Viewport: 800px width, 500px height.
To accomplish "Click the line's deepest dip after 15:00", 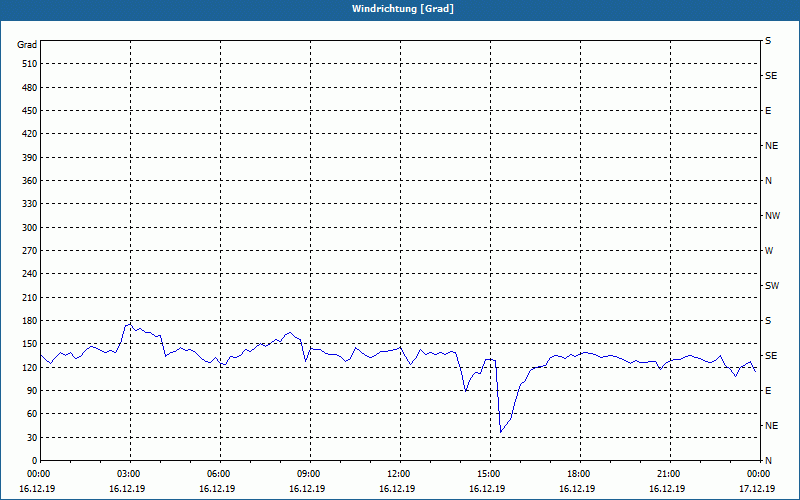I will tap(501, 432).
